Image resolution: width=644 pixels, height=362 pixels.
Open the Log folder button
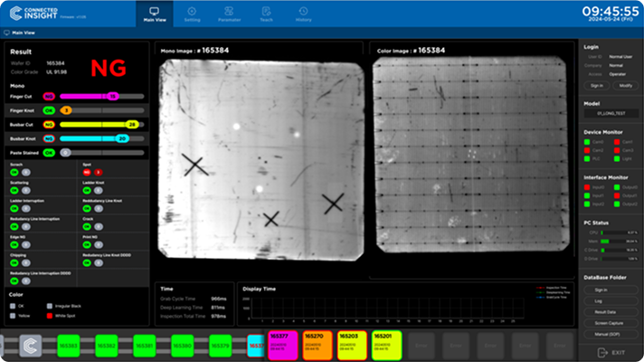[611, 300]
